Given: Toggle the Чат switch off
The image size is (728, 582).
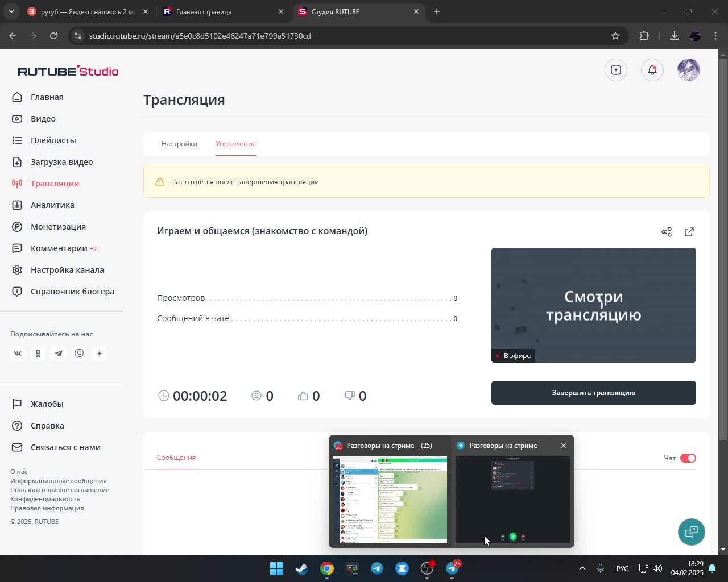Looking at the screenshot, I should (688, 458).
